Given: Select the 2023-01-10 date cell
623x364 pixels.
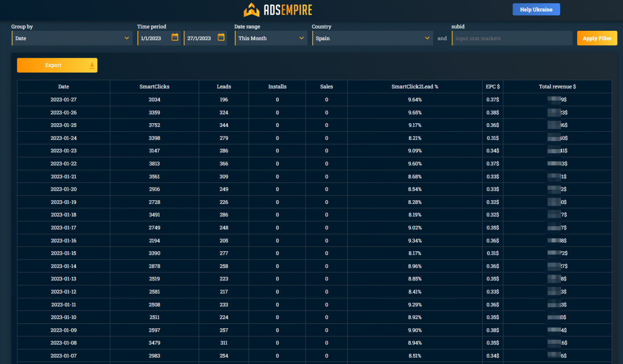Looking at the screenshot, I should point(63,317).
